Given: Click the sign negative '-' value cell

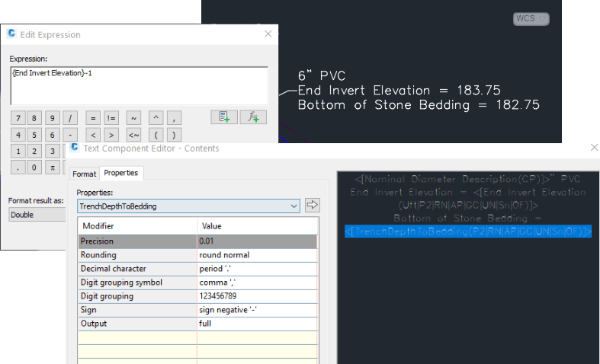Looking at the screenshot, I should pos(257,310).
